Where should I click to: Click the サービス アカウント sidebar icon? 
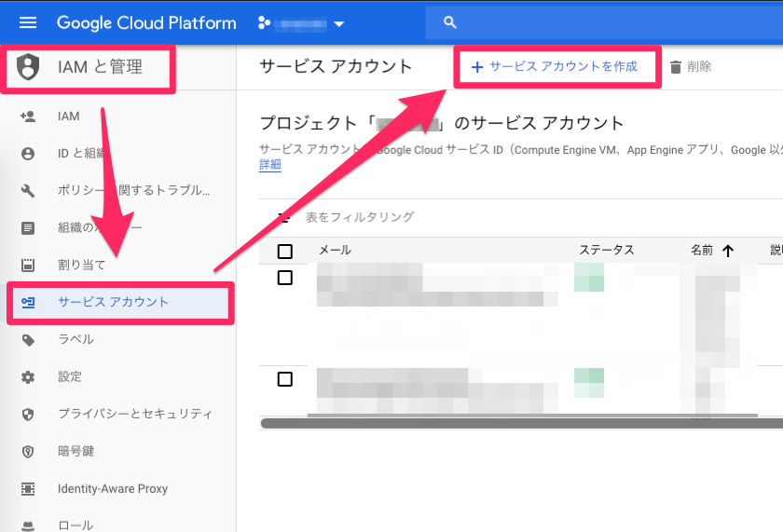[28, 302]
